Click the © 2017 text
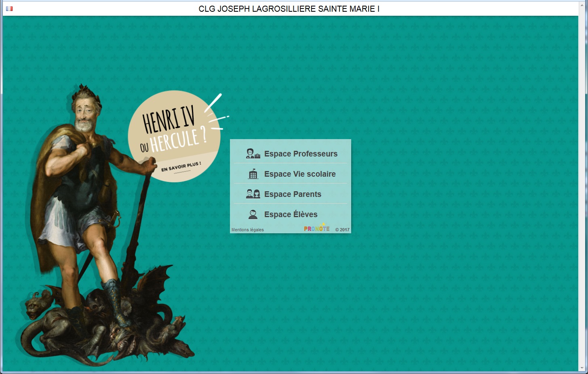588x374 pixels. pyautogui.click(x=342, y=230)
